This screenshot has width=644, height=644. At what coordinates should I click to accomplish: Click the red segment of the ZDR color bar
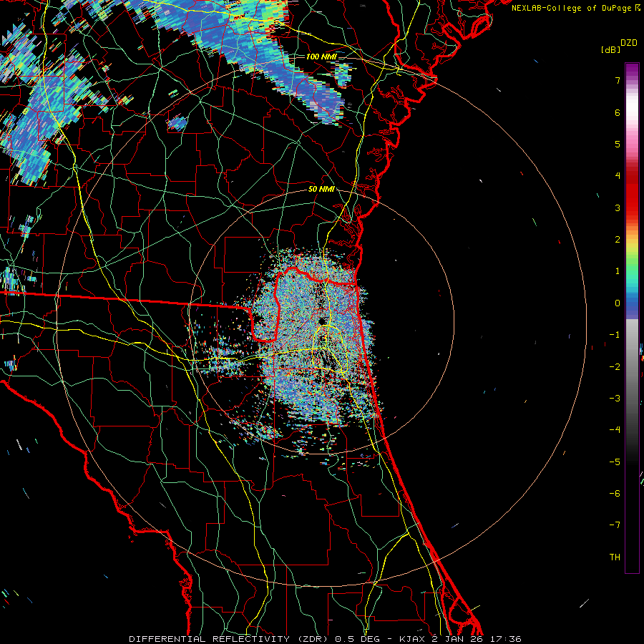[632, 193]
